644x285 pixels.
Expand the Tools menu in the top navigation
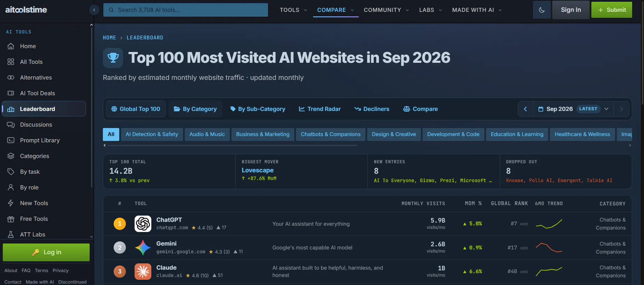coord(293,10)
